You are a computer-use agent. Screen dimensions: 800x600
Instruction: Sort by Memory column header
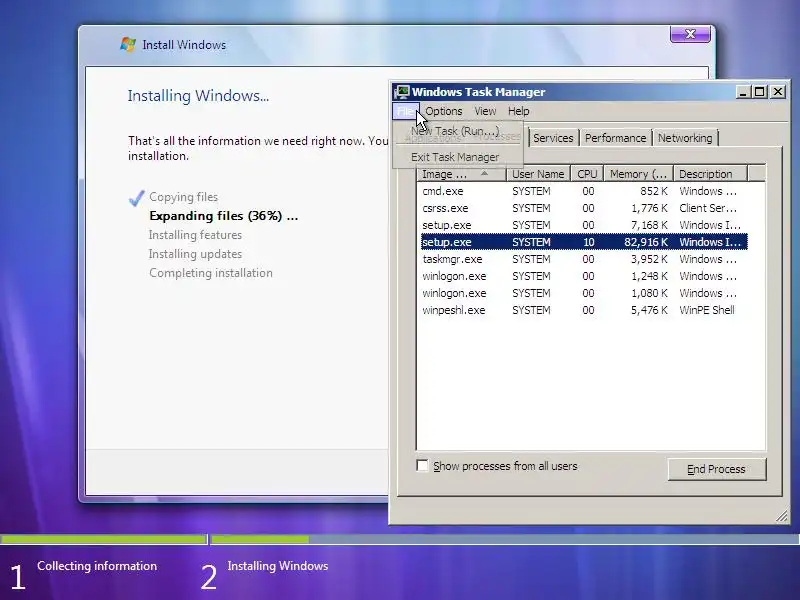(638, 174)
